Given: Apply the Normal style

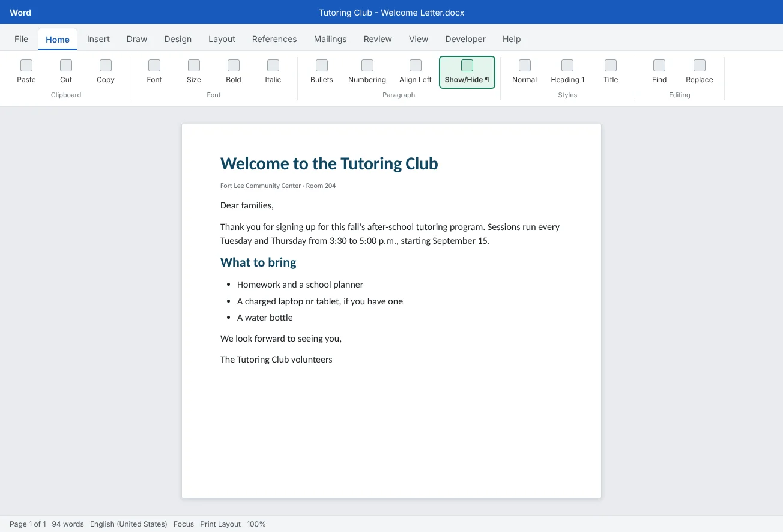Looking at the screenshot, I should 525,72.
